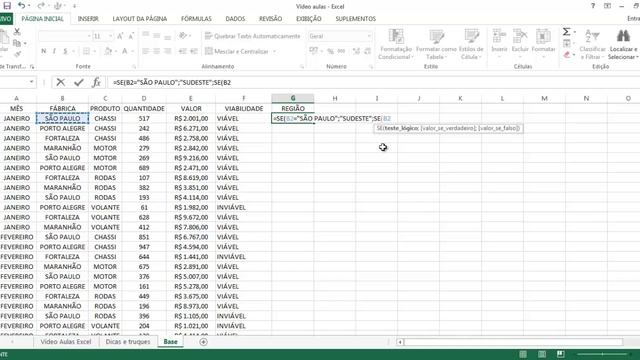Open Mesclar e Centralizar dropdown arrow

click(274, 51)
